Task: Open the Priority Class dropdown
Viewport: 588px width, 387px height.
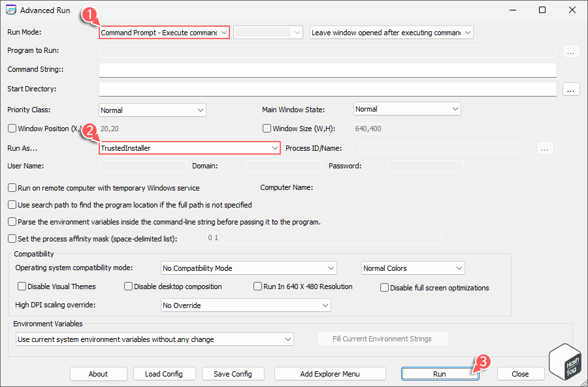Action: [x=152, y=110]
